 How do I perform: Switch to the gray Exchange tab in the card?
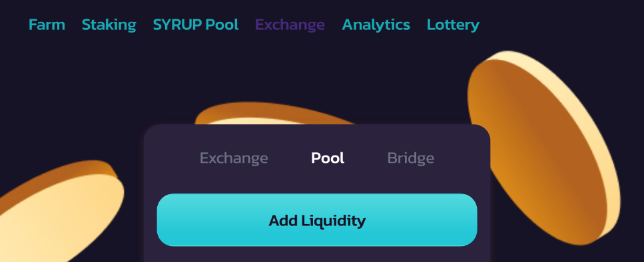pos(234,158)
